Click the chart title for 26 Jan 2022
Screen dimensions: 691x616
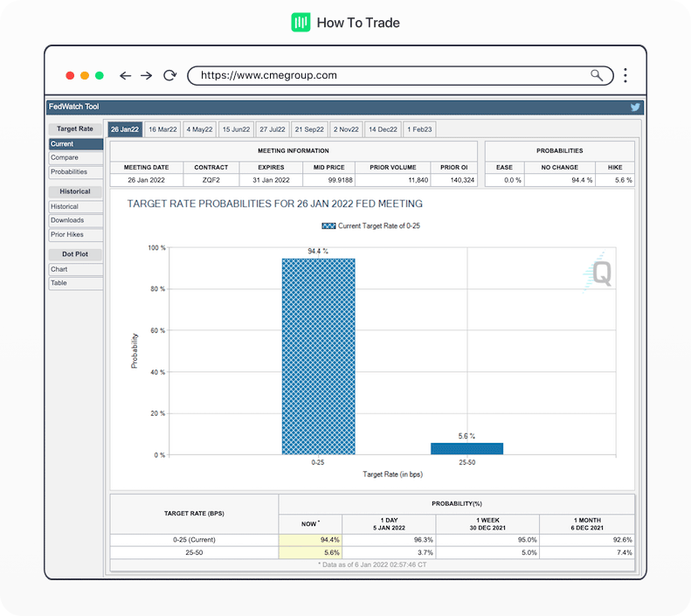[275, 204]
